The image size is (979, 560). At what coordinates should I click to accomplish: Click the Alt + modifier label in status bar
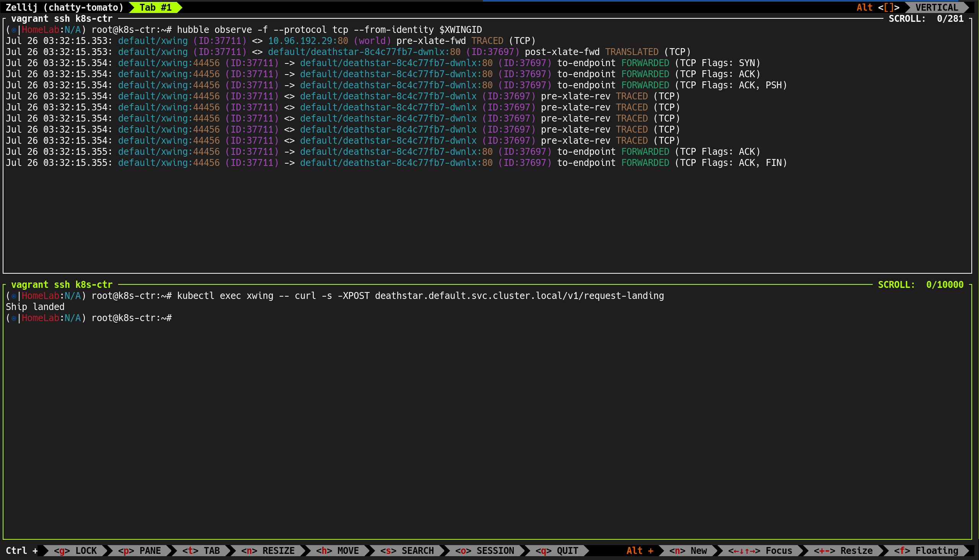pyautogui.click(x=640, y=550)
